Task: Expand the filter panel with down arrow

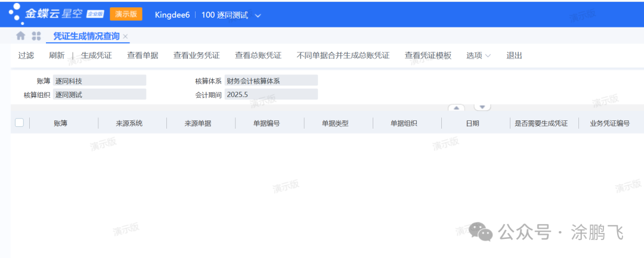Action: pyautogui.click(x=482, y=108)
